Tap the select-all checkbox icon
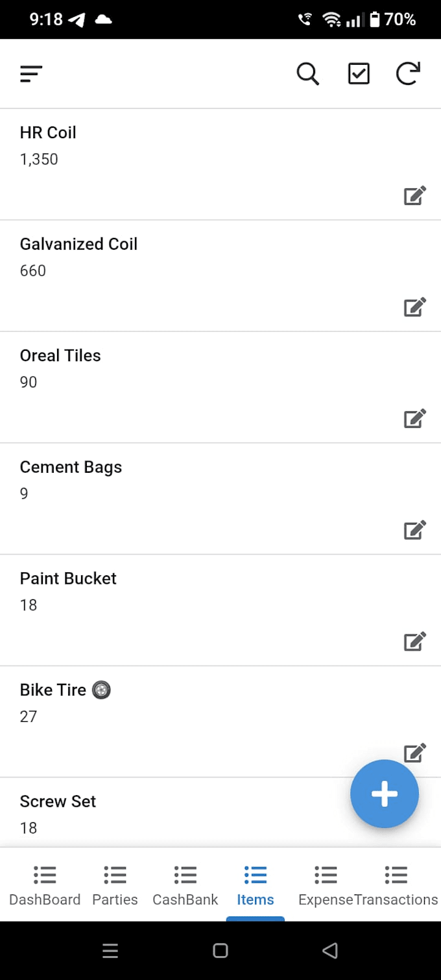The height and width of the screenshot is (980, 441). click(359, 74)
